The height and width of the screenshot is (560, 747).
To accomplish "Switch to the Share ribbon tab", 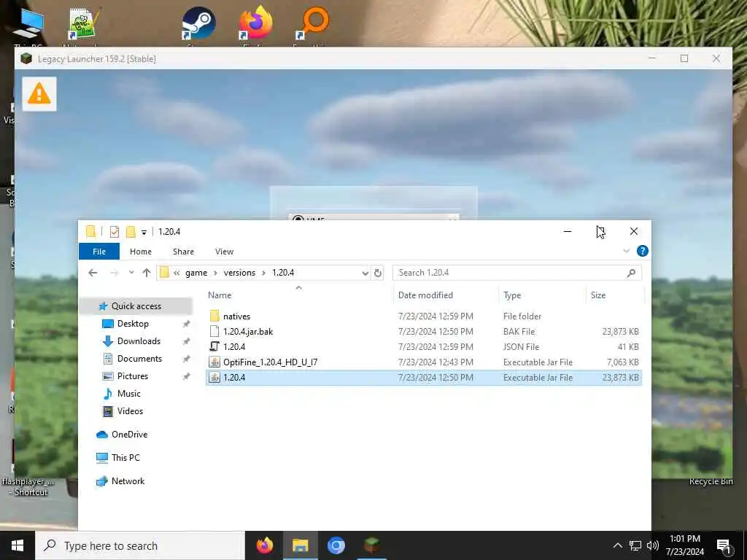I will 183,252.
